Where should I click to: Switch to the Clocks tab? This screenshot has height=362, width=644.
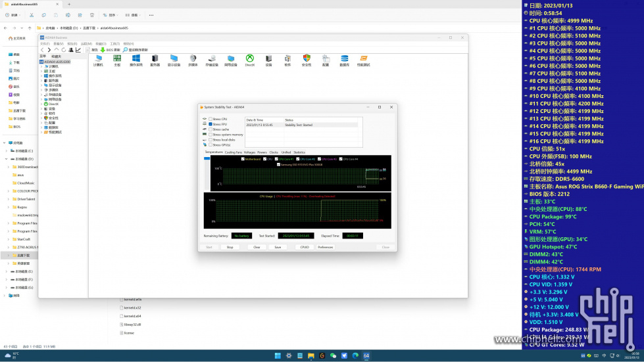click(274, 152)
